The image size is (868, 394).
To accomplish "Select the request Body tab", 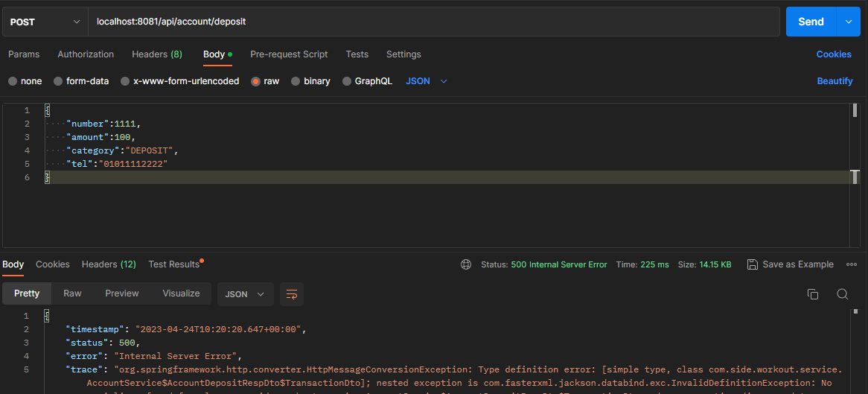I will (x=217, y=54).
